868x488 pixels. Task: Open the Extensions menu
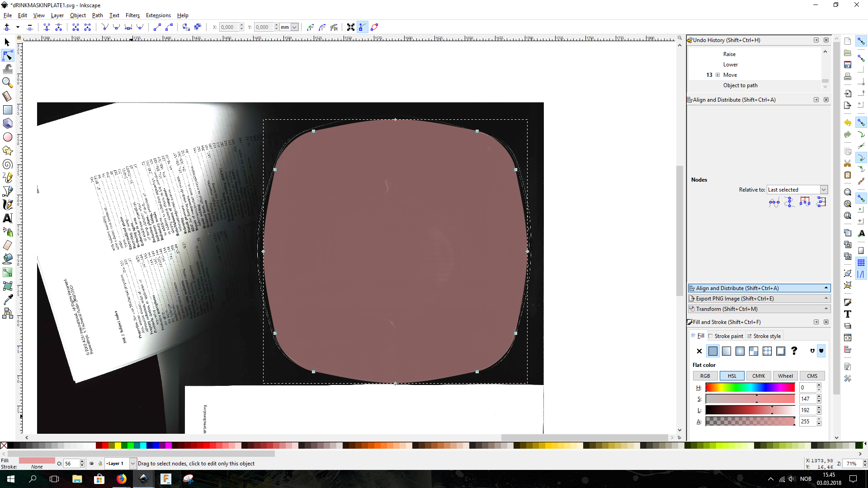[158, 15]
